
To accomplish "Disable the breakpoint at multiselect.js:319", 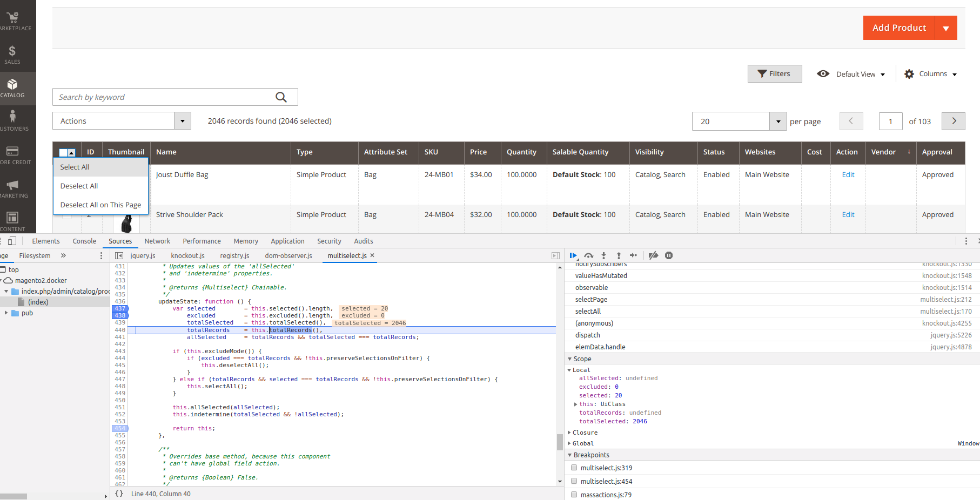I will click(x=574, y=468).
